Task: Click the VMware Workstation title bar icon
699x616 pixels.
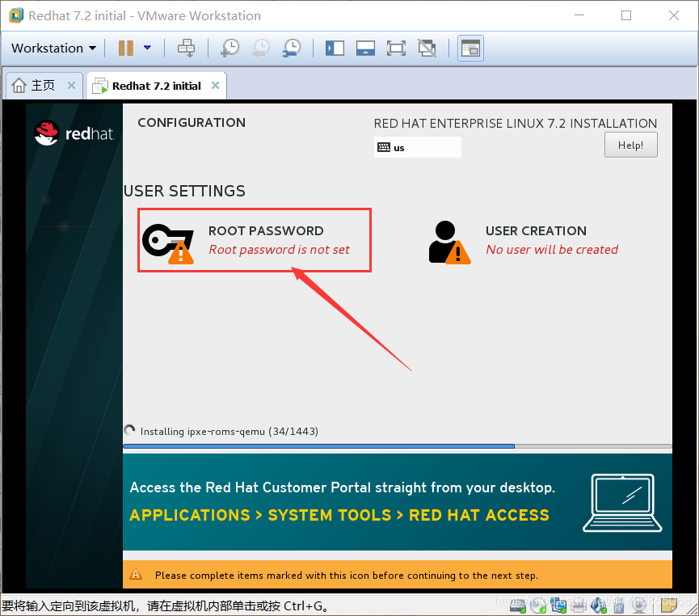Action: click(16, 15)
